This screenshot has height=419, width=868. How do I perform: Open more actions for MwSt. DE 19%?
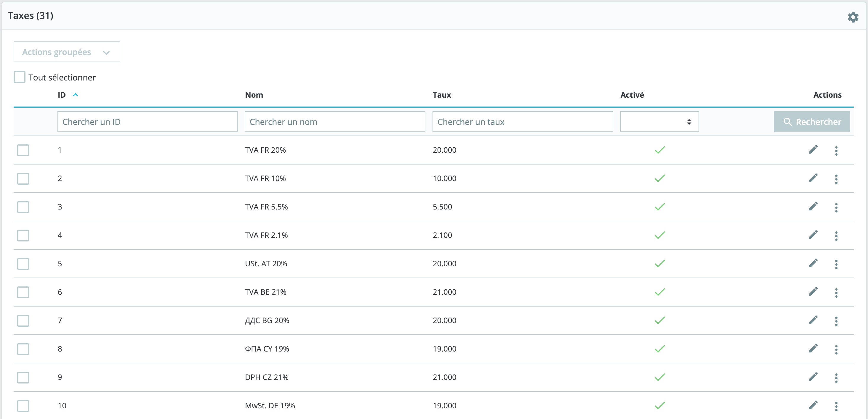[836, 406]
